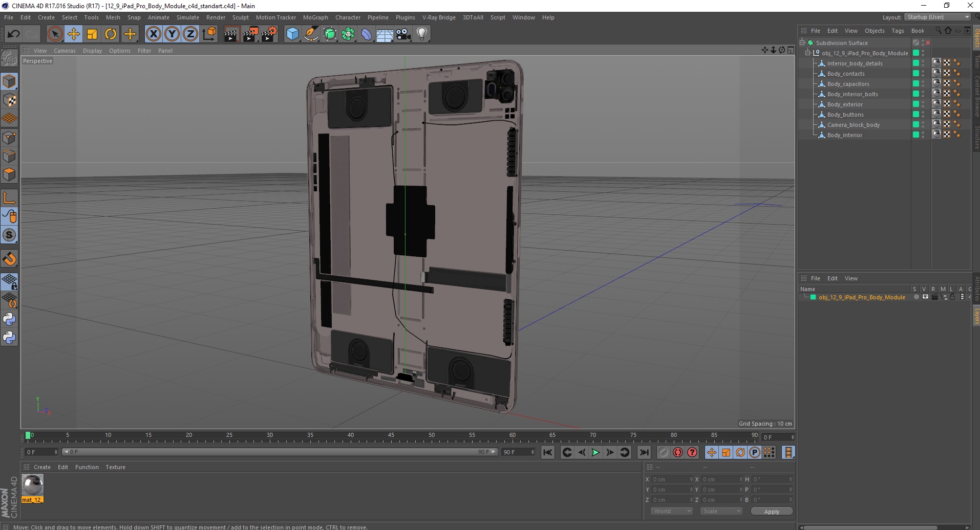Screen dimensions: 980x530
Task: Toggle Body_contacts visibility dots
Action: [923, 74]
